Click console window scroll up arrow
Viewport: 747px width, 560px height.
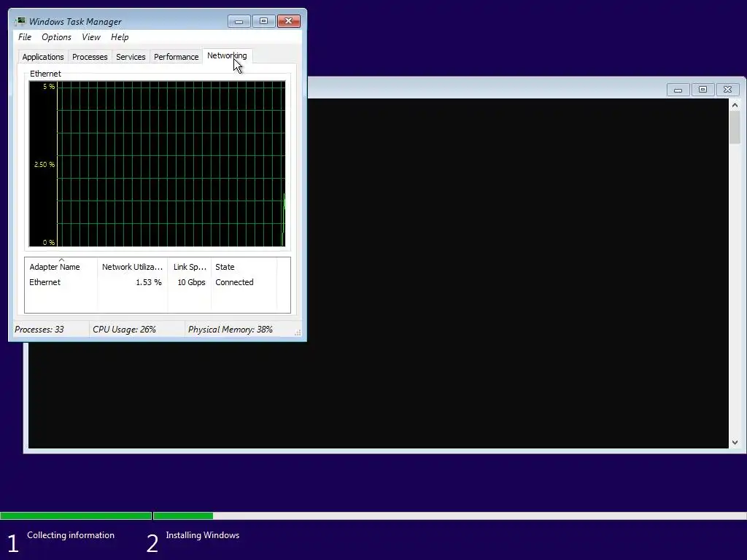[735, 105]
